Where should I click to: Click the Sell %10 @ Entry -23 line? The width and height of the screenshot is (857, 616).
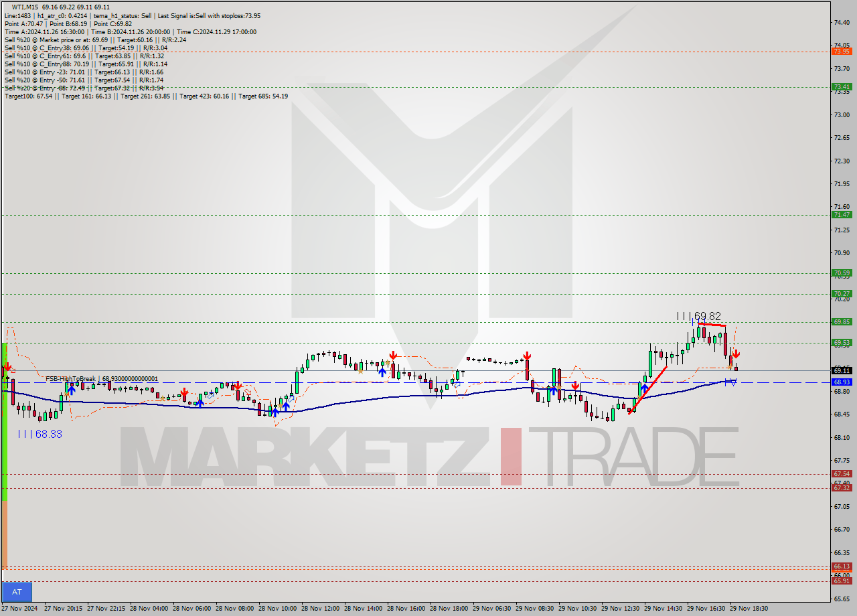84,72
